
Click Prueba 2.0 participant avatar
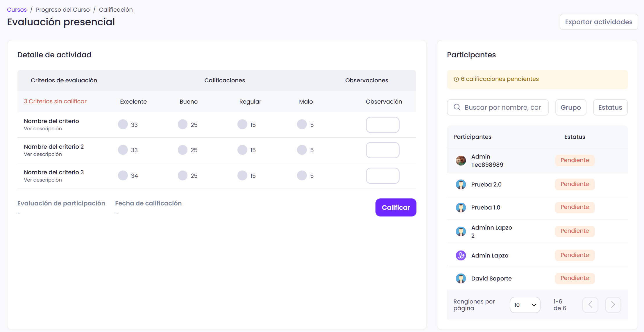(461, 184)
